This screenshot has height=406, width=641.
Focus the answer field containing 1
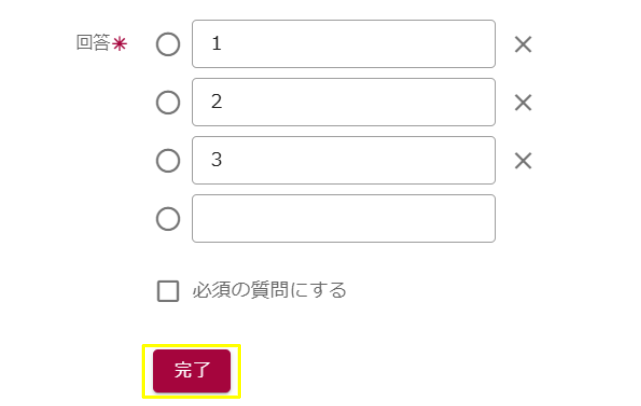point(343,44)
